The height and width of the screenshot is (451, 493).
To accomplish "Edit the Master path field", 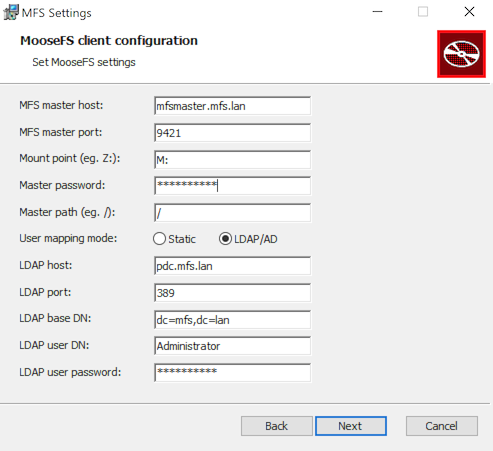I will point(232,213).
